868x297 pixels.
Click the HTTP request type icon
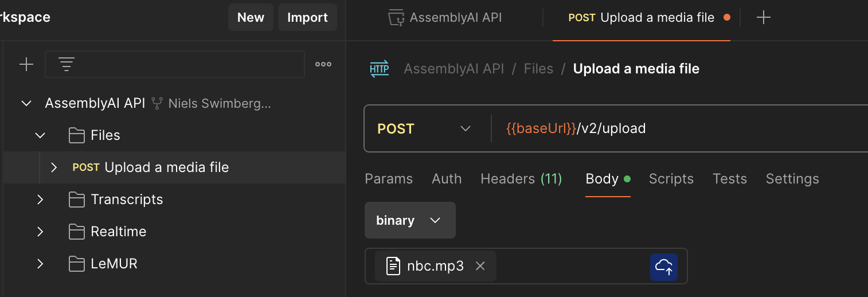(379, 69)
